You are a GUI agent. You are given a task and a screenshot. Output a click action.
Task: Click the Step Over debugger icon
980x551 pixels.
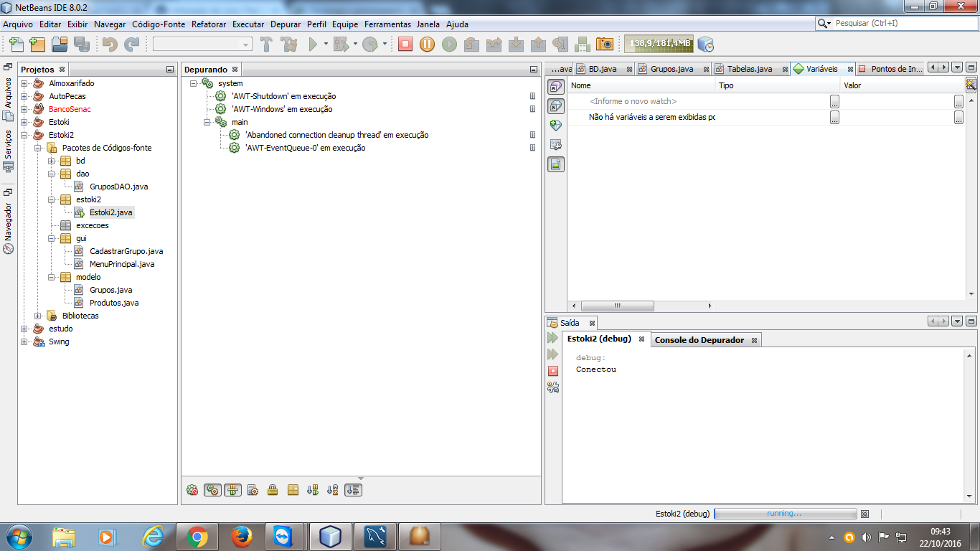pos(471,44)
